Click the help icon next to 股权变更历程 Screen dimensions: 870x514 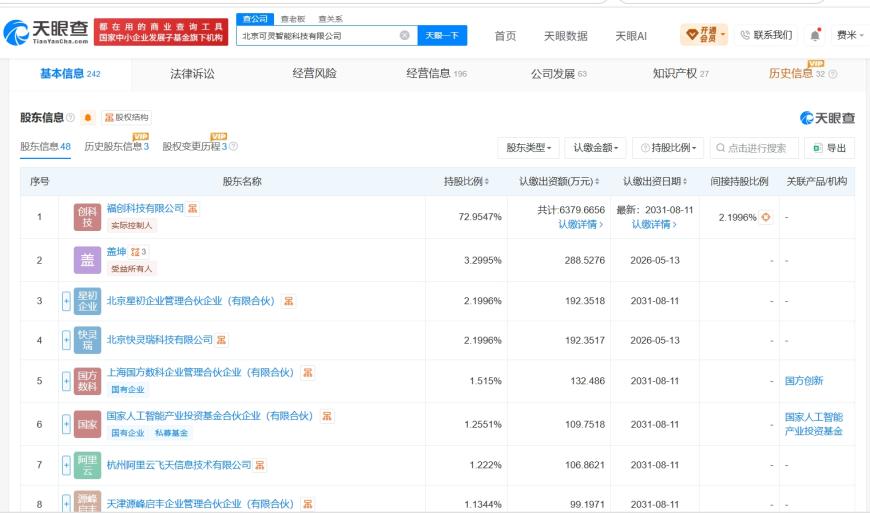click(234, 147)
